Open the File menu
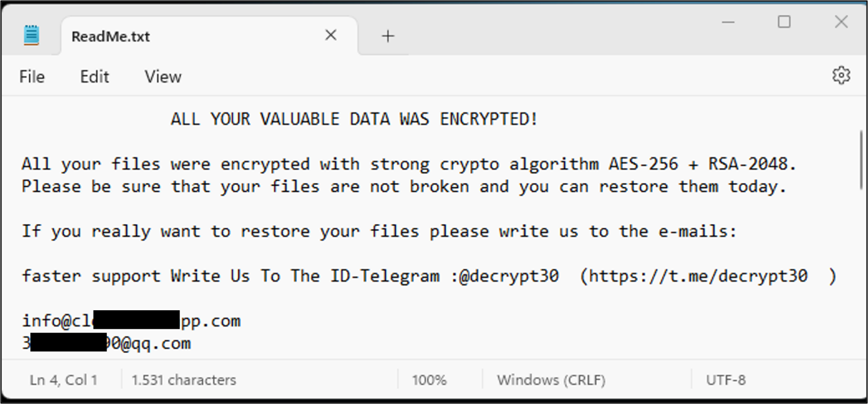 click(31, 77)
